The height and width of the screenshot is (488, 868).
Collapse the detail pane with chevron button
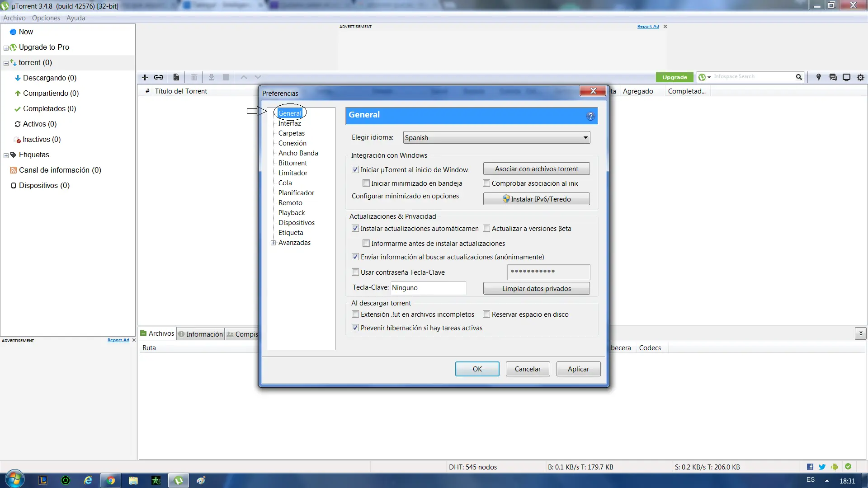[x=860, y=333]
